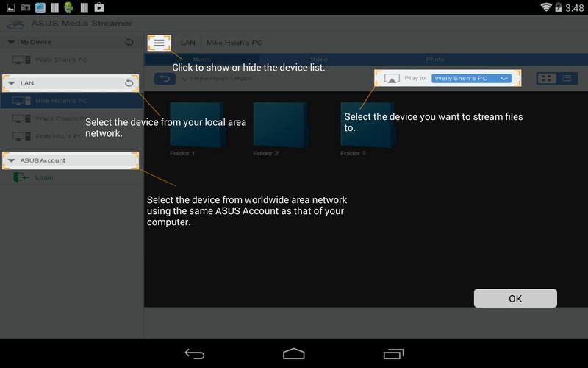Switch to list view layout

567,78
